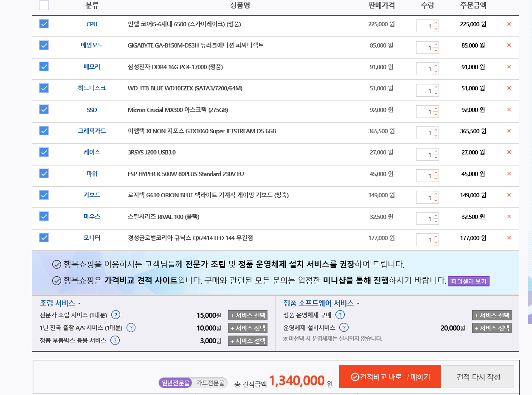Screen dimensions: 532x395
Task: Increase quantity of 메모리 with up arrow
Action: (436, 66)
